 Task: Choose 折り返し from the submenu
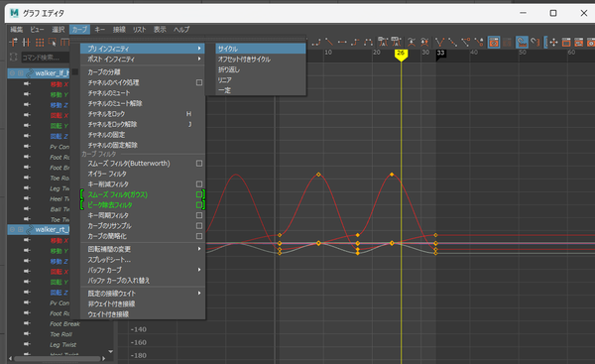pos(261,69)
